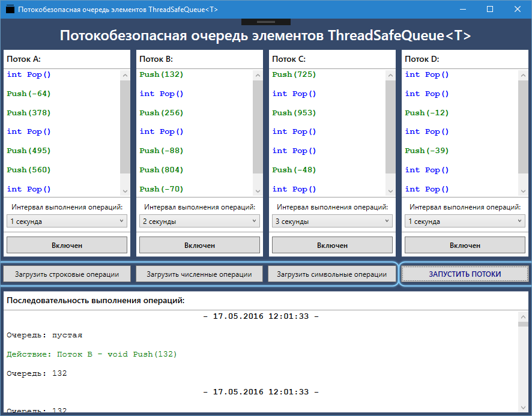
Task: Click scroll up arrow in Поток A list
Action: (x=125, y=75)
